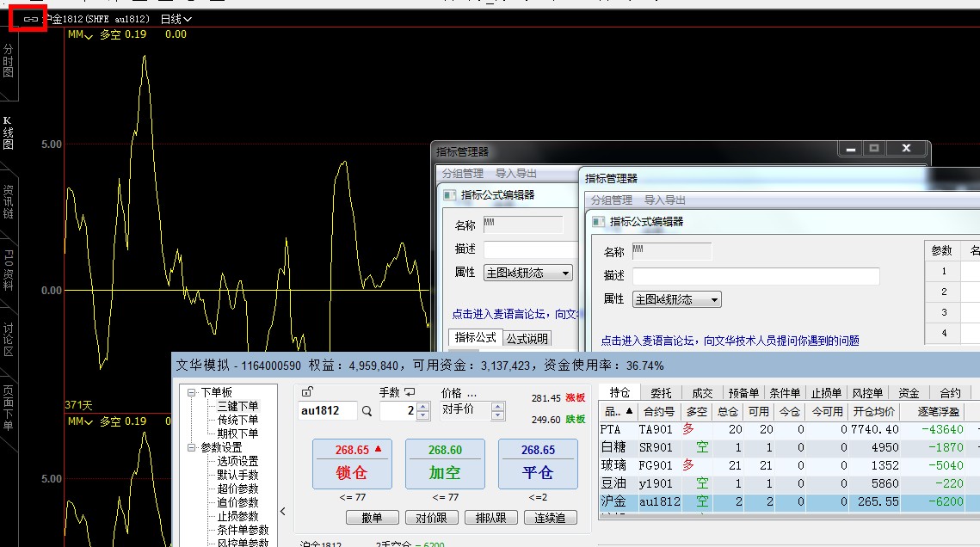This screenshot has width=980, height=547.
Task: Click the ellipsis icon next to 价格 label
Action: point(472,393)
